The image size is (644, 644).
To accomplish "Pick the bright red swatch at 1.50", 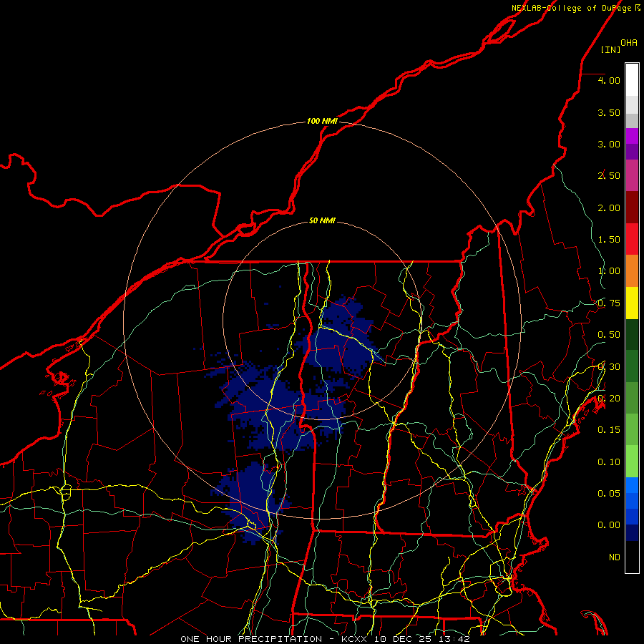I will coord(632,239).
